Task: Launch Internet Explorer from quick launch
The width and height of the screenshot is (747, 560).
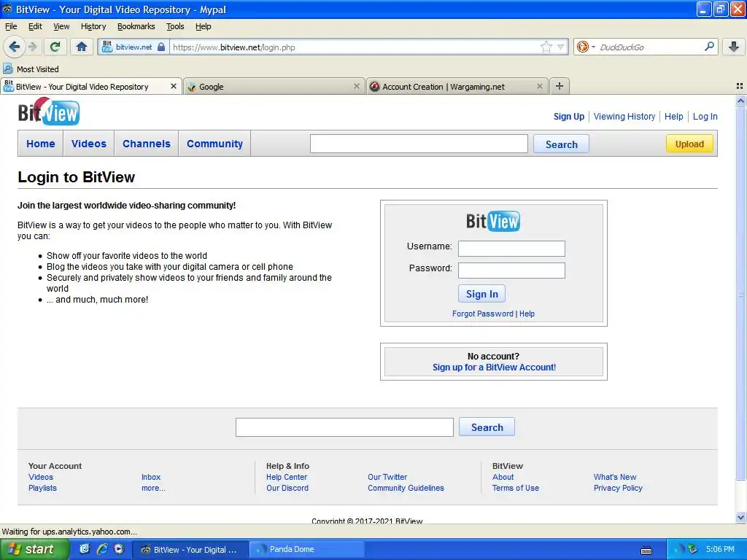Action: click(x=102, y=549)
